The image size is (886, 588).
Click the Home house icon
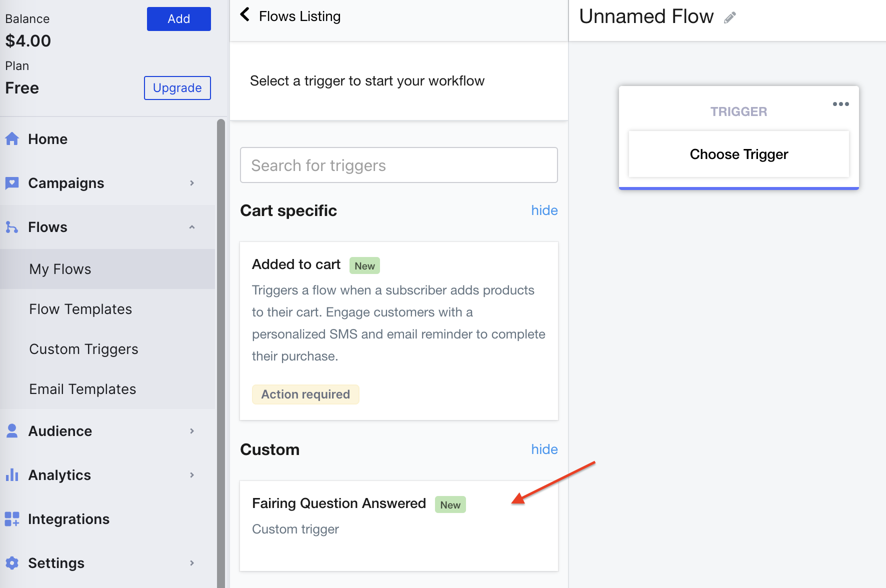(12, 138)
